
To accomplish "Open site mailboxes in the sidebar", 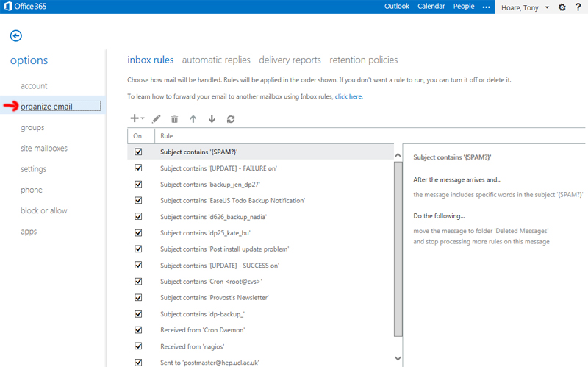I will point(44,149).
